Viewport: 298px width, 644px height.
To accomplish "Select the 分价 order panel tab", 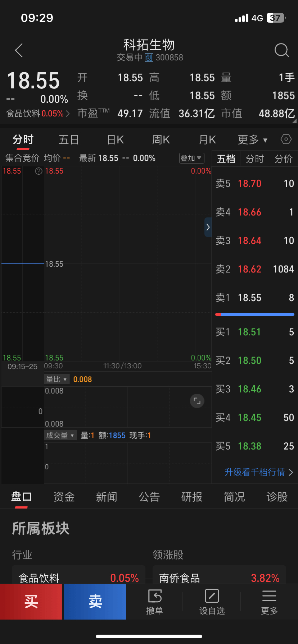I will [x=283, y=159].
